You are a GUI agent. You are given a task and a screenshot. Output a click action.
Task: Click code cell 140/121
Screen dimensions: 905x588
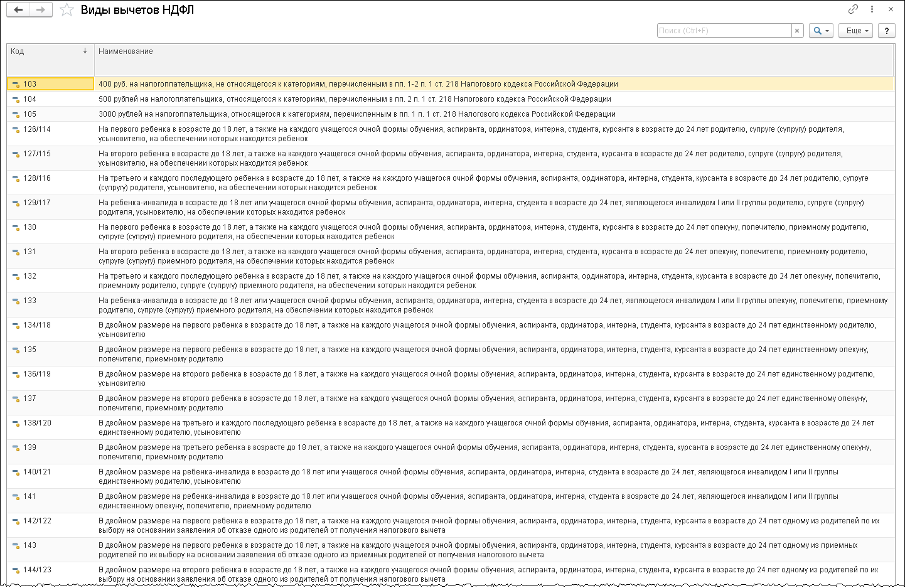[x=51, y=476]
